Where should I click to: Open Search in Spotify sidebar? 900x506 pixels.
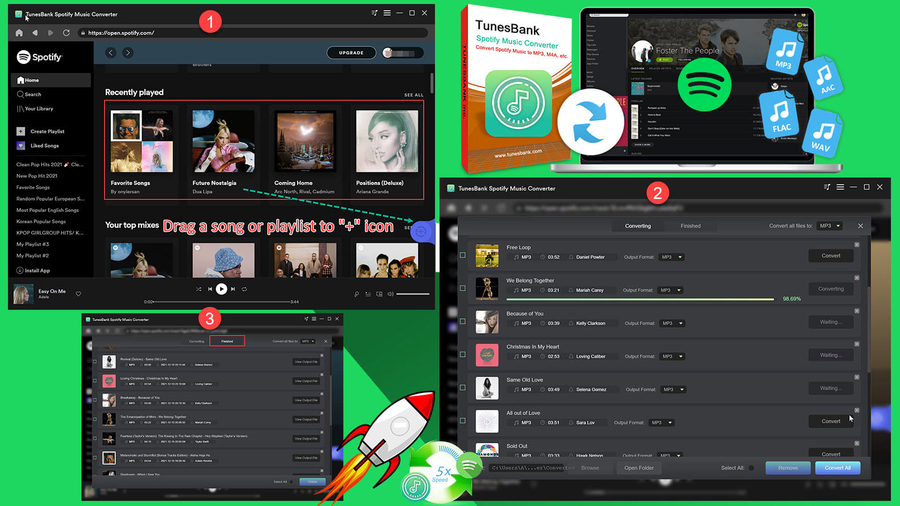(28, 94)
